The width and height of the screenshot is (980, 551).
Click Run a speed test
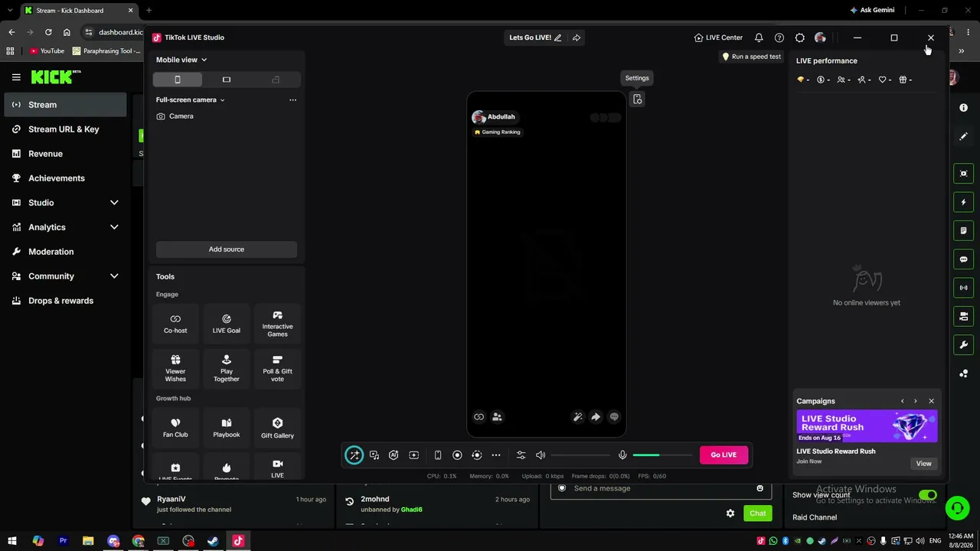[x=751, y=57]
